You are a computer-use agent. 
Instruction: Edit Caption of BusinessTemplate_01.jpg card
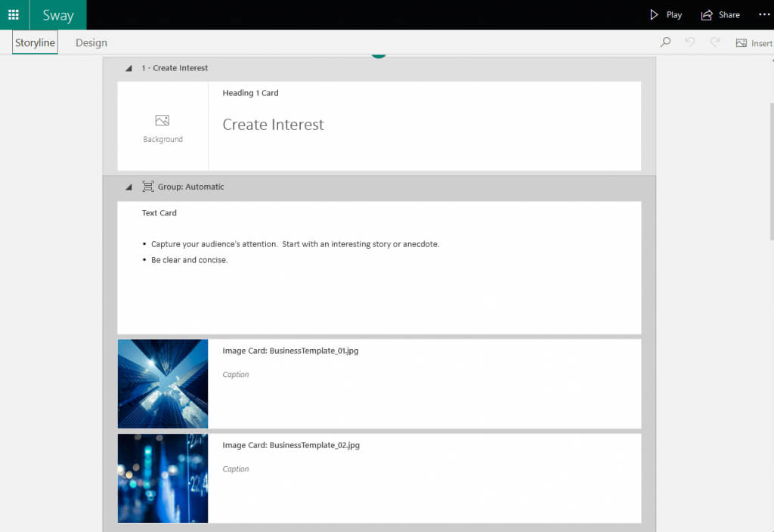[236, 374]
